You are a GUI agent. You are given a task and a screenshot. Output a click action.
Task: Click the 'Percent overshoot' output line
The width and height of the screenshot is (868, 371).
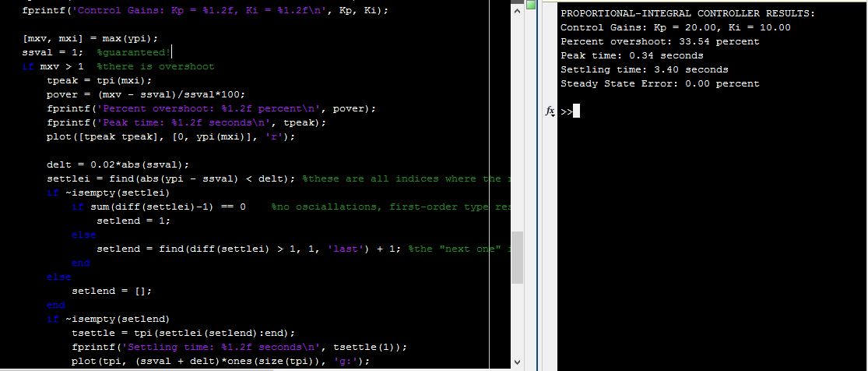click(659, 41)
